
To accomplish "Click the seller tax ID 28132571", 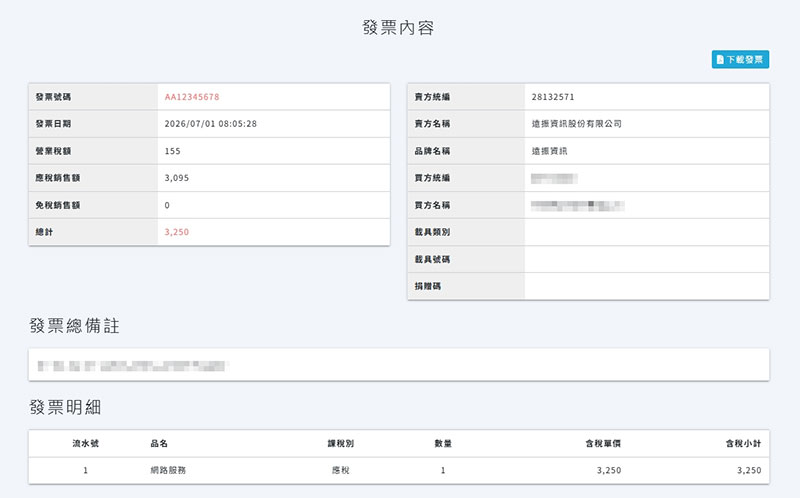I will coord(553,97).
